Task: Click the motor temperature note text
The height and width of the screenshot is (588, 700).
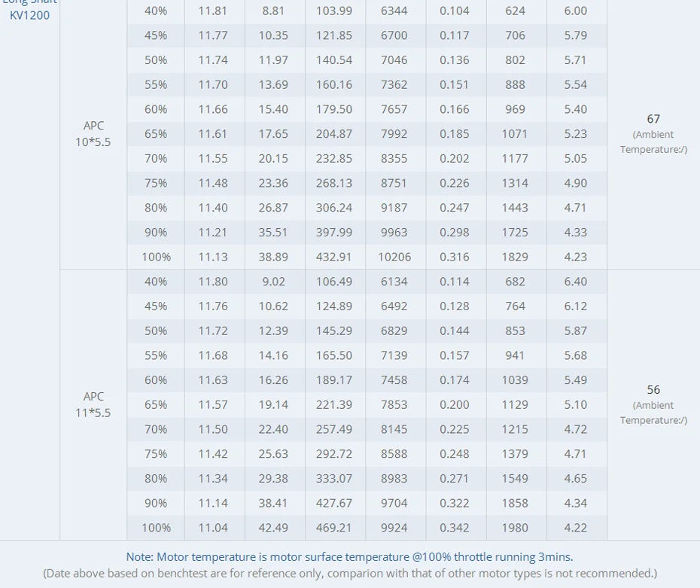Action: coord(349,557)
